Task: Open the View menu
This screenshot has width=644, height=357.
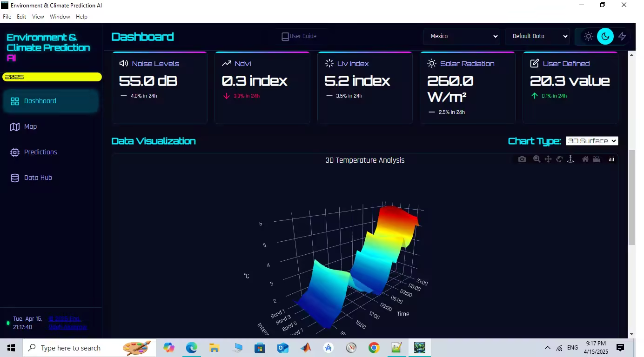Action: point(38,17)
